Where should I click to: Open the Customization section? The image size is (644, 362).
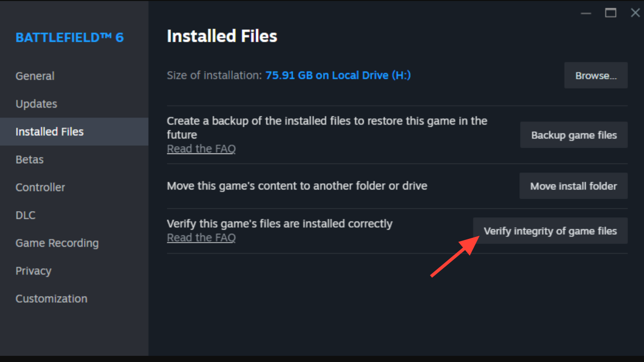(x=52, y=299)
